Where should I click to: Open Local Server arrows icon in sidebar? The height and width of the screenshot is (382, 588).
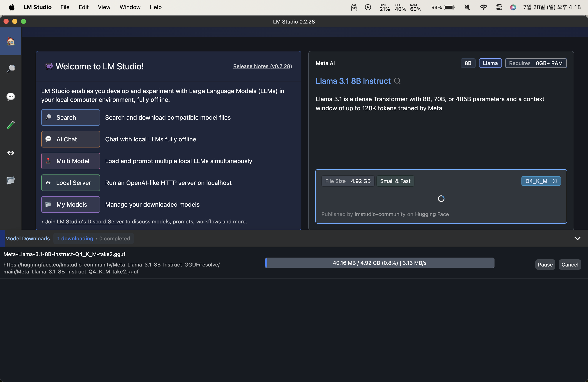11,153
